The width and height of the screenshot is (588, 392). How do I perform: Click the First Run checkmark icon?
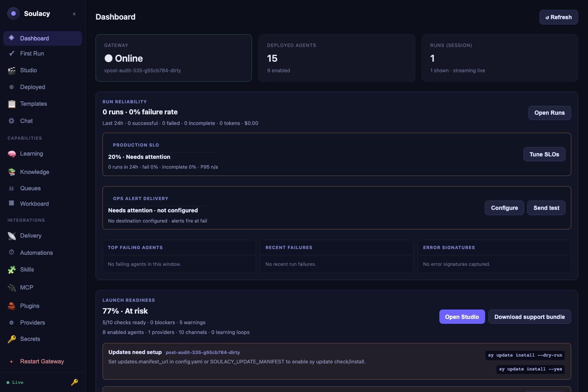11,53
